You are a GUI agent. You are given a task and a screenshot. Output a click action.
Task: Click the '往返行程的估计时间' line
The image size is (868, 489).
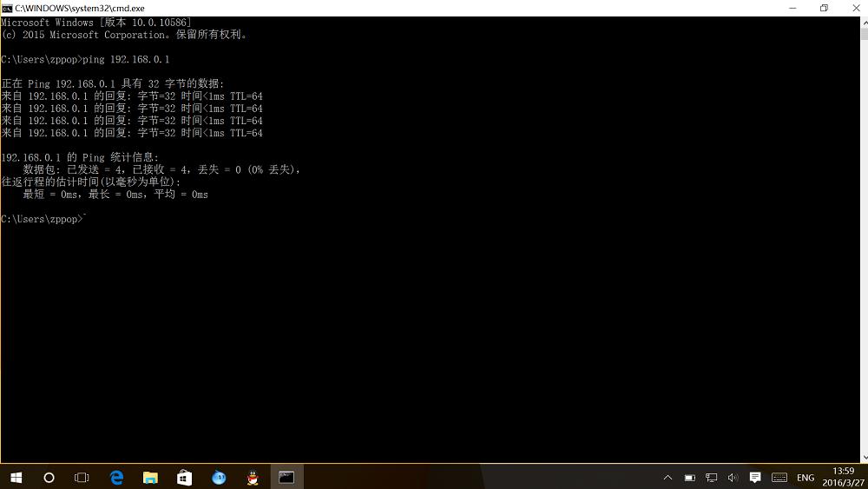click(91, 182)
